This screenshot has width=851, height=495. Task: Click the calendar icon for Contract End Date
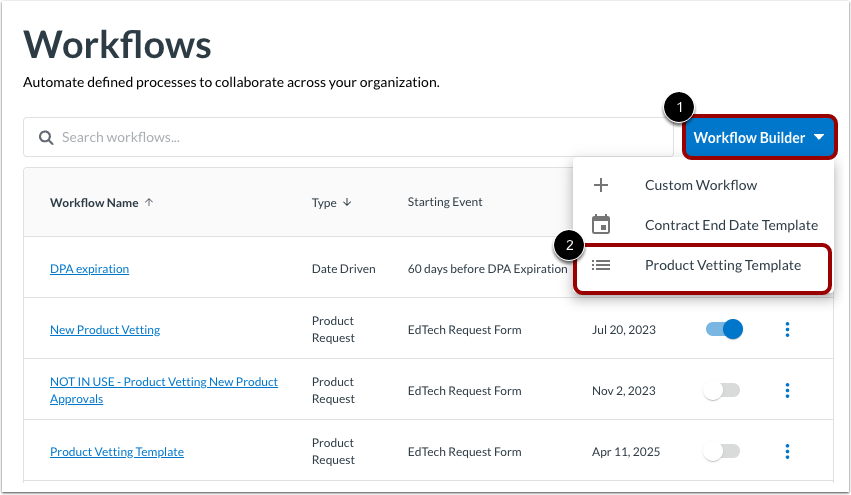(x=601, y=224)
